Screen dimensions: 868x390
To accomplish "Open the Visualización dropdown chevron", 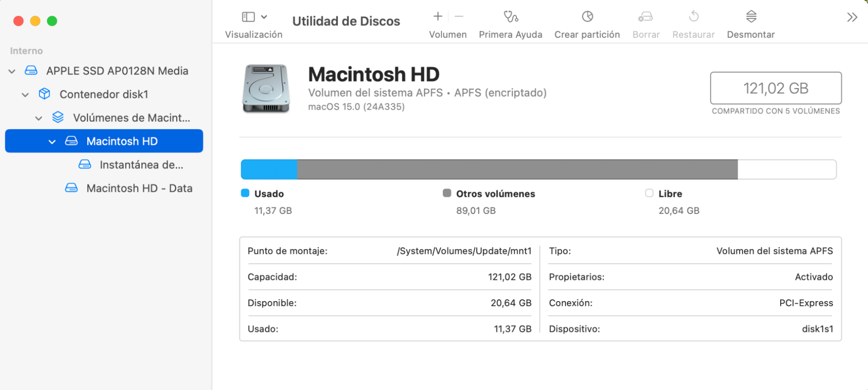I will click(264, 17).
